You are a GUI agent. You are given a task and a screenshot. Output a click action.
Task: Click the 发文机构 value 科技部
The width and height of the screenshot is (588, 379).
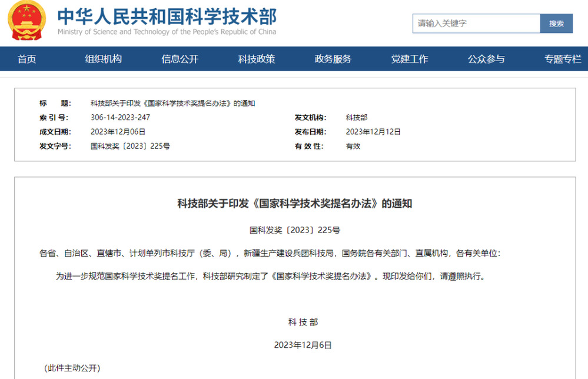click(x=357, y=117)
